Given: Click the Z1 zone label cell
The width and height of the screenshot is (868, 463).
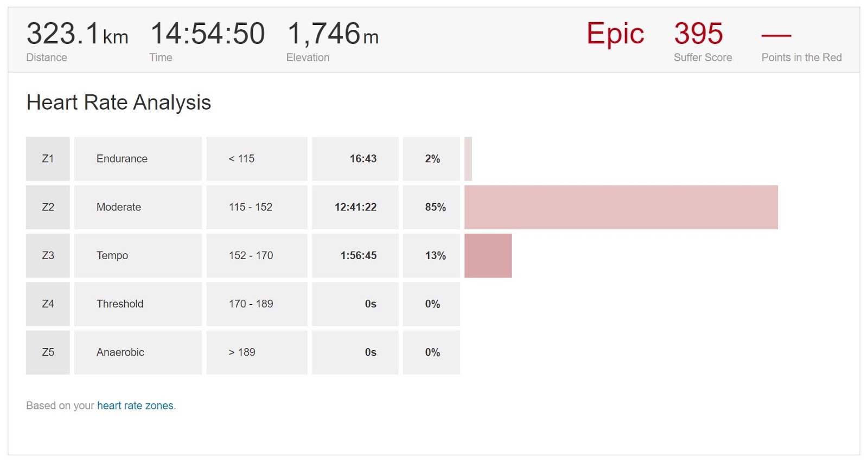Looking at the screenshot, I should (x=48, y=158).
